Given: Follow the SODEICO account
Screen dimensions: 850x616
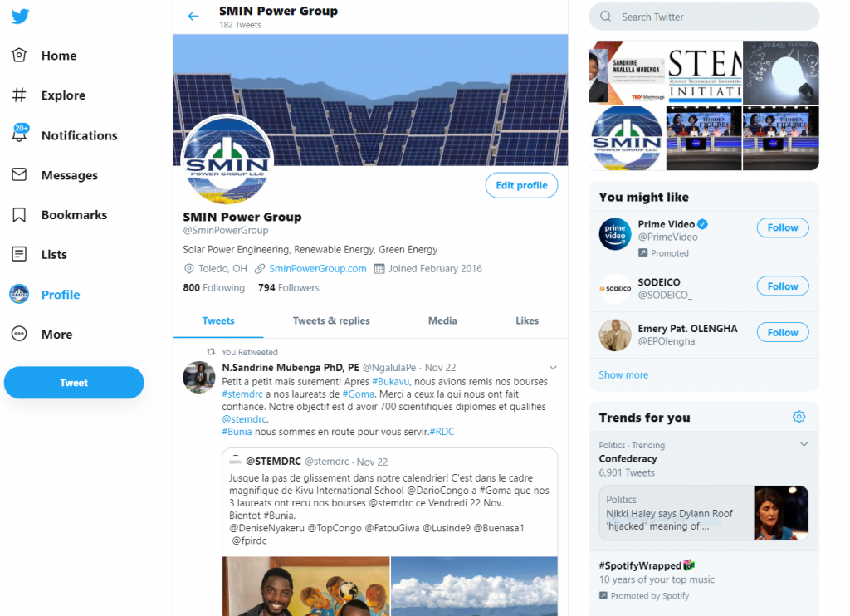Looking at the screenshot, I should pyautogui.click(x=782, y=286).
